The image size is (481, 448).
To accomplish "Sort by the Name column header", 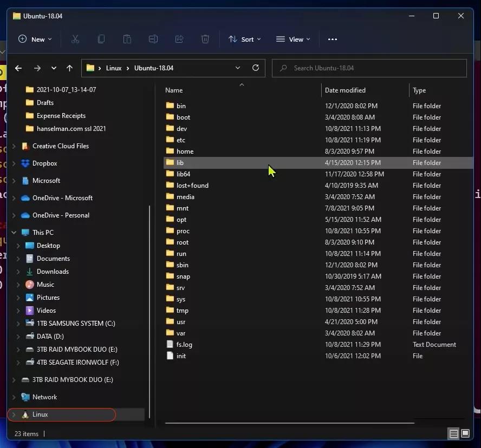I will point(242,90).
